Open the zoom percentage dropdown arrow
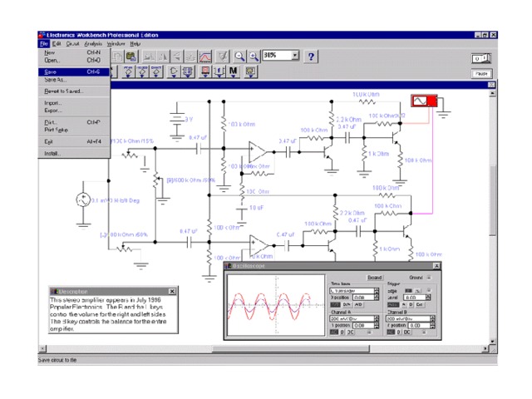This screenshot has width=532, height=399. click(295, 55)
